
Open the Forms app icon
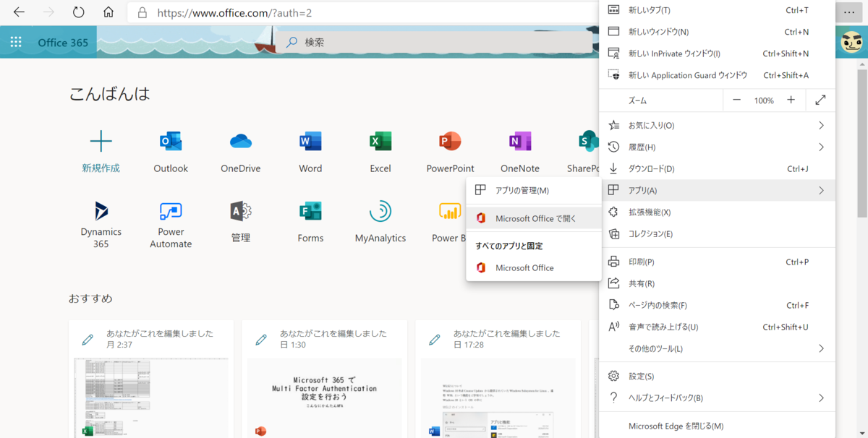tap(310, 211)
